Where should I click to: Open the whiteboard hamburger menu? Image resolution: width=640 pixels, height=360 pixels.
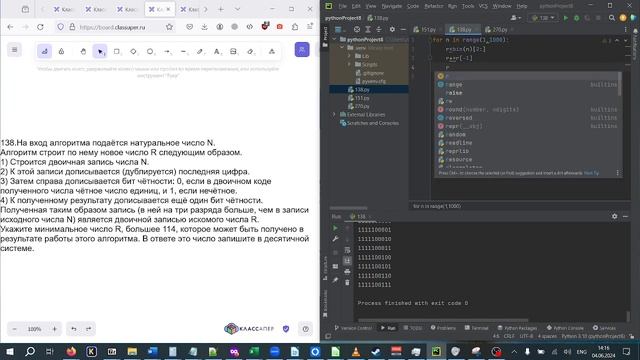click(x=14, y=50)
